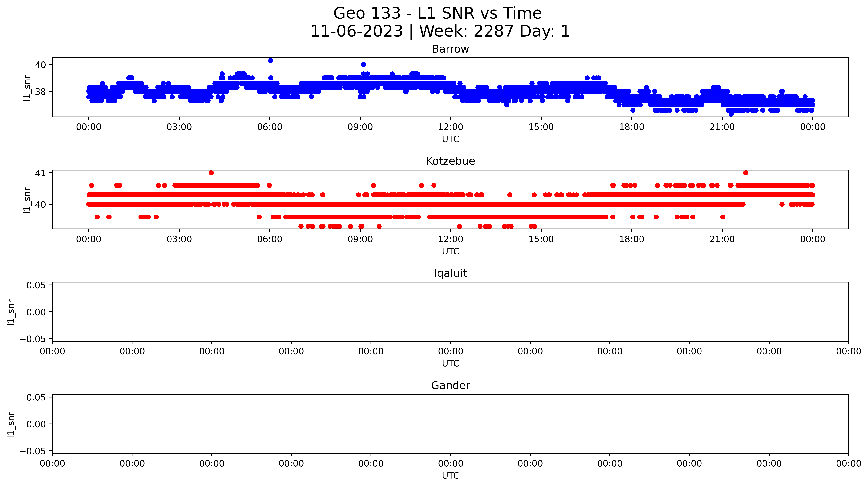Click the 'UTC' axis label under Gander plot
868x487 pixels.
(x=451, y=476)
